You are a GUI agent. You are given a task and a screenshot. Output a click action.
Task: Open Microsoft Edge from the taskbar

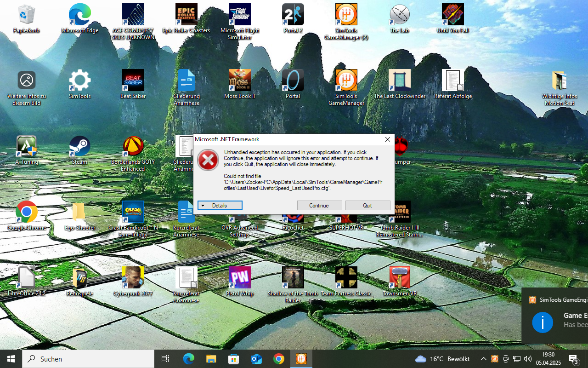tap(188, 359)
